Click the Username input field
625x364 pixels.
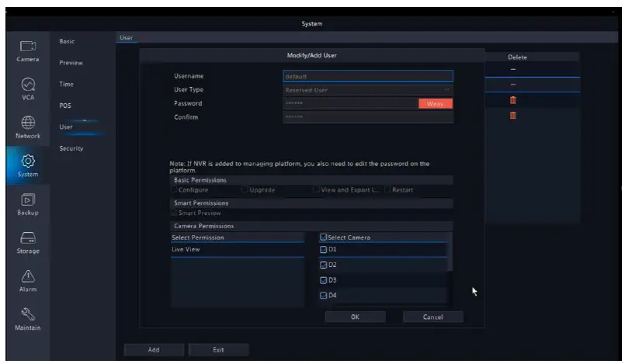[x=368, y=77]
